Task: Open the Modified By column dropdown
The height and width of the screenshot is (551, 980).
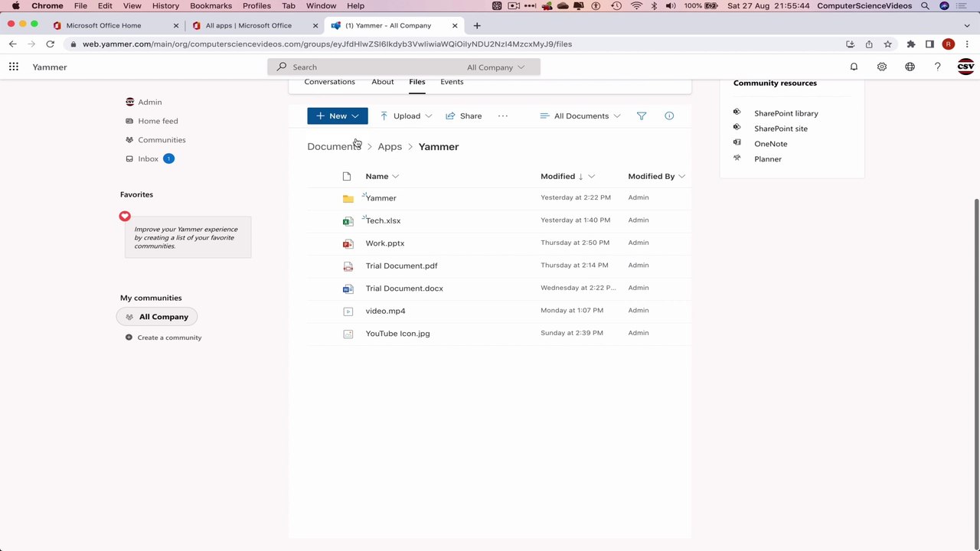Action: point(681,177)
